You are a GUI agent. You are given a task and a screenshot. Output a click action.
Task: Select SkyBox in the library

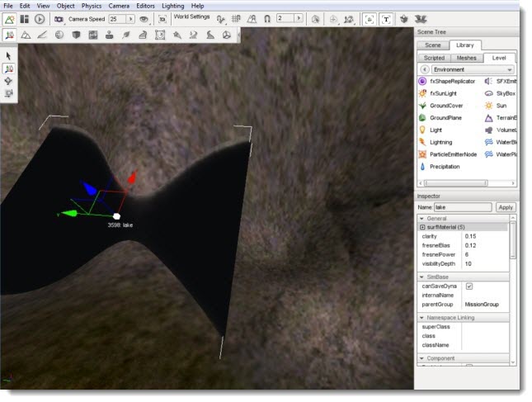tap(501, 93)
